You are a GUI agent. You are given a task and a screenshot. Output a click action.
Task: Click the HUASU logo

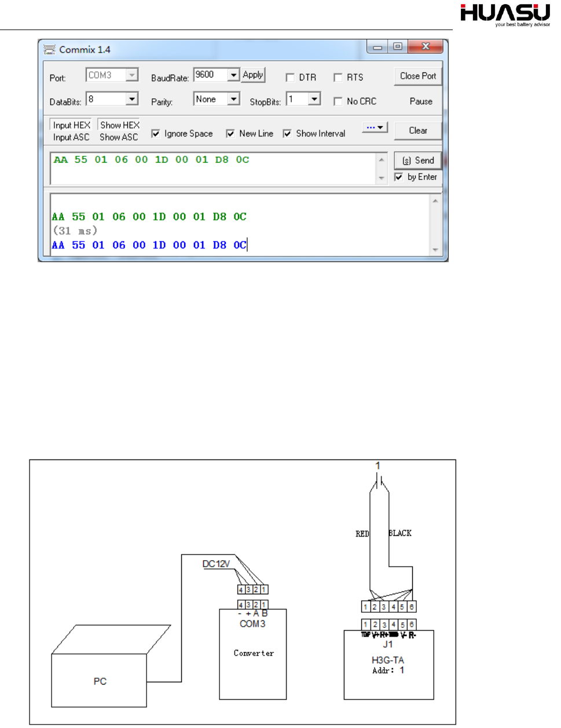pyautogui.click(x=505, y=14)
